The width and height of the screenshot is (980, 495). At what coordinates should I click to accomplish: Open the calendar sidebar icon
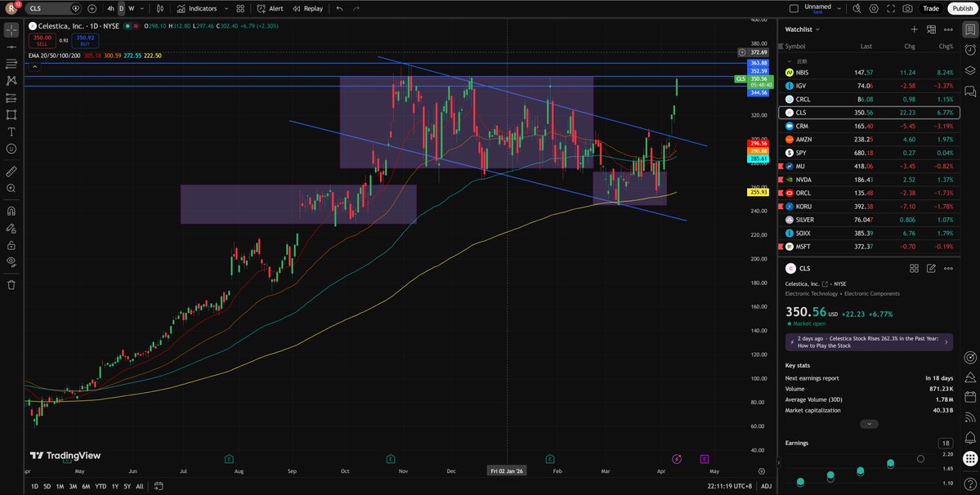[970, 397]
